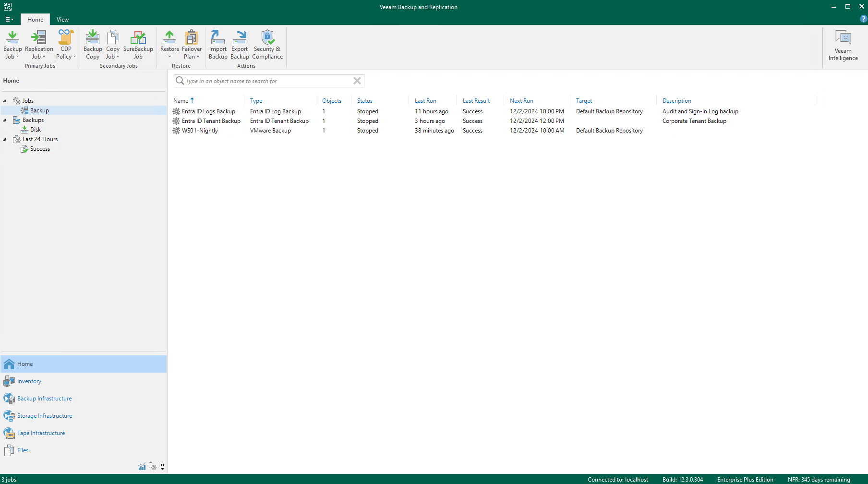Collapse the Jobs tree node

pos(5,101)
